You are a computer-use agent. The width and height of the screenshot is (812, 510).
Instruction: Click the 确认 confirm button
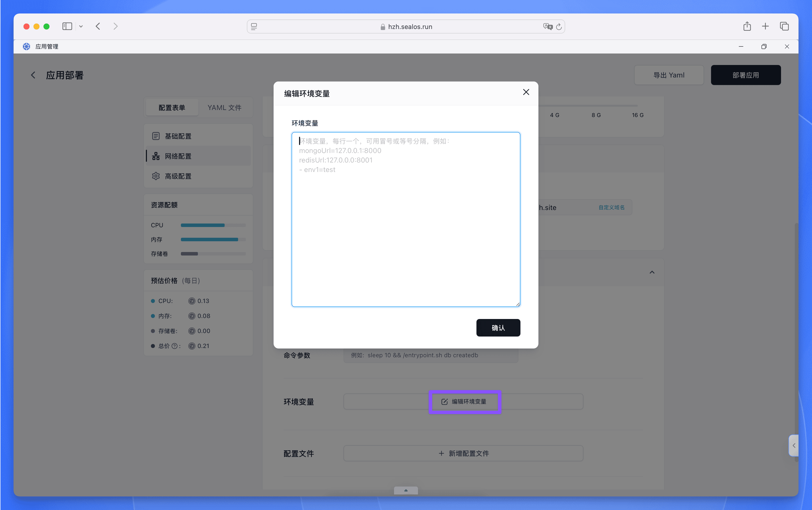click(498, 327)
